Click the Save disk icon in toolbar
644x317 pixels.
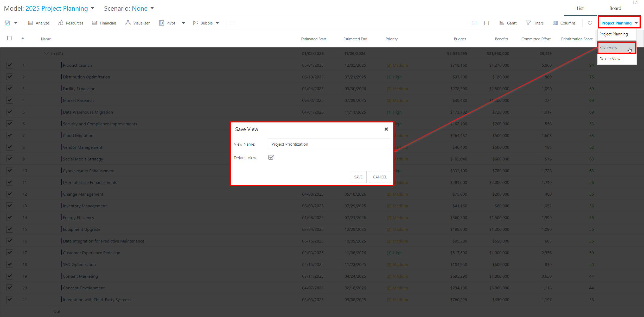(7, 23)
